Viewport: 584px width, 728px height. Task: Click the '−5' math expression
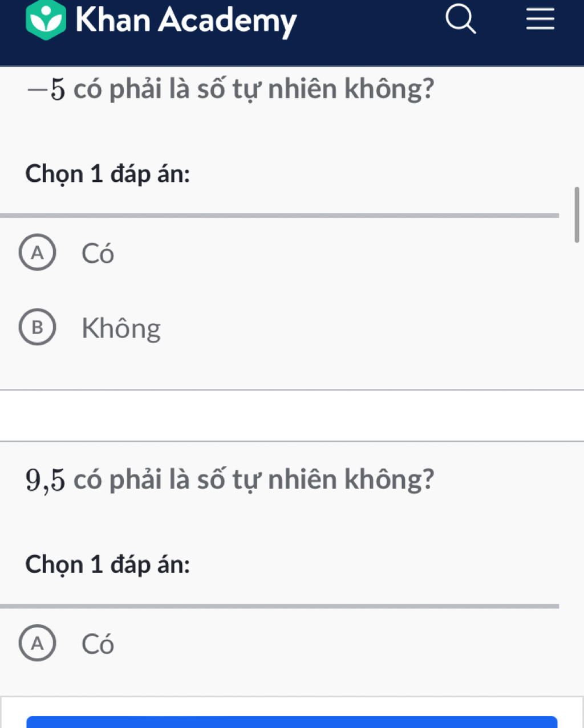[x=46, y=90]
